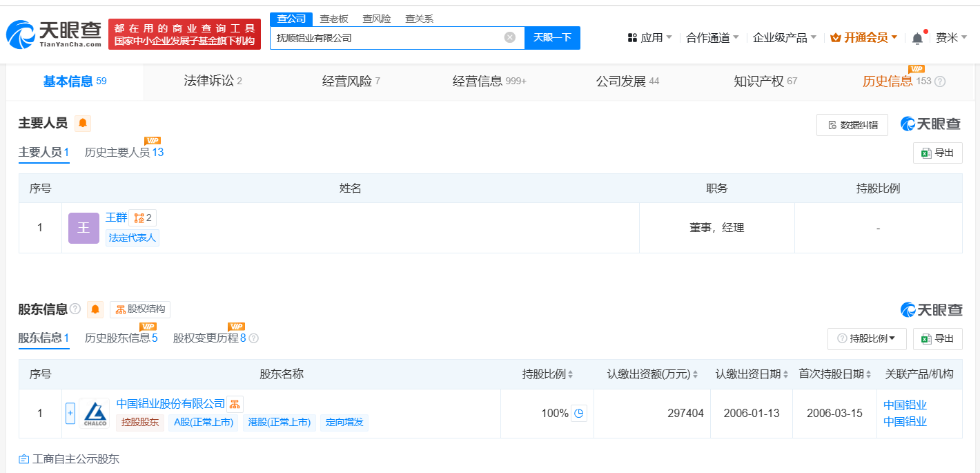Click the bell icon beside 主要人员
Image resolution: width=980 pixels, height=473 pixels.
coord(83,124)
